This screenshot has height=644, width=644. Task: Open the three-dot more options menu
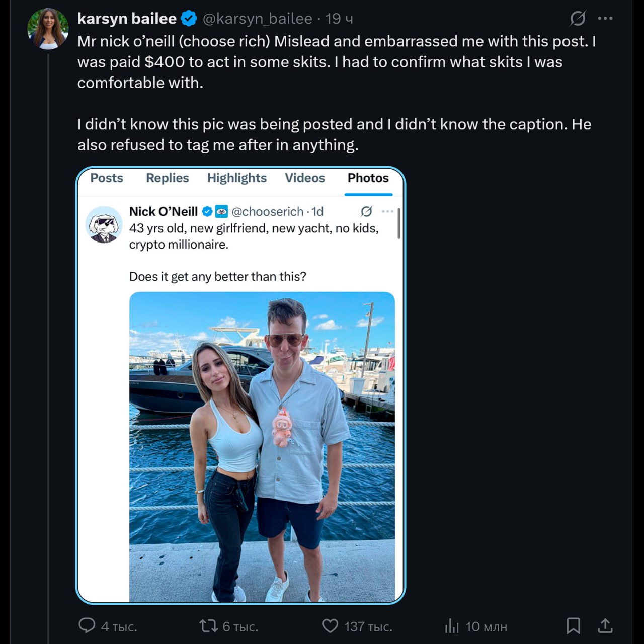click(x=605, y=19)
